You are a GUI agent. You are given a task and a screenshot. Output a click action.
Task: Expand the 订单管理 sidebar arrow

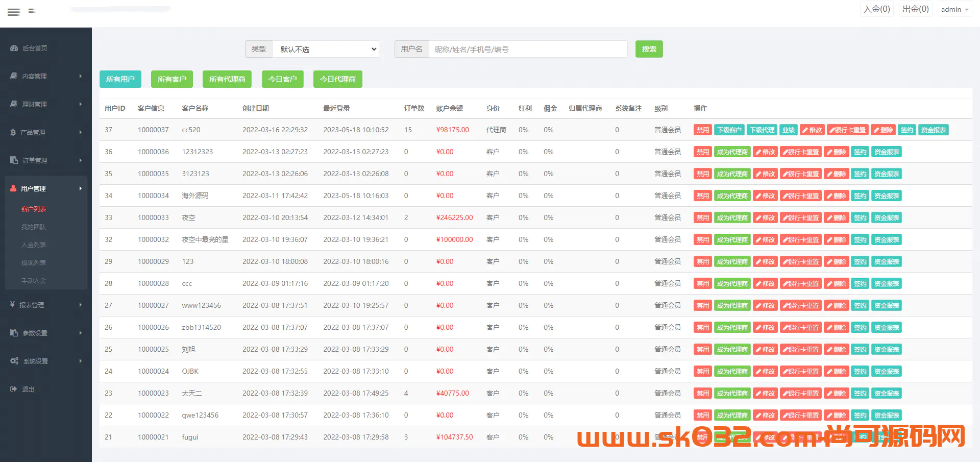[x=80, y=160]
